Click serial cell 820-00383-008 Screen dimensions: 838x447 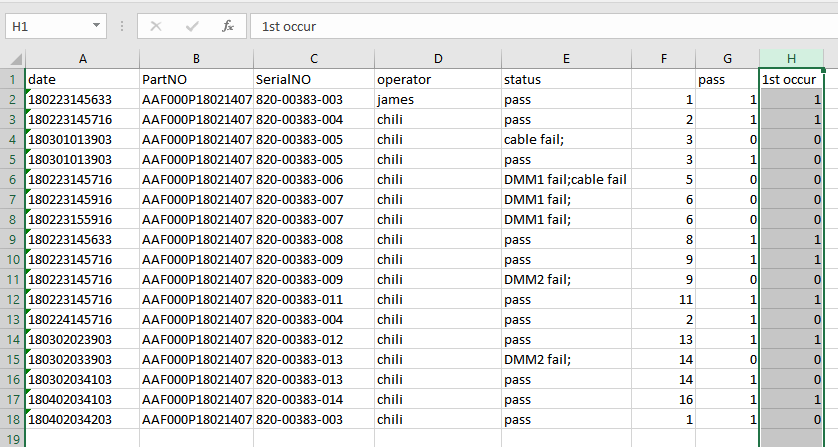[x=314, y=240]
